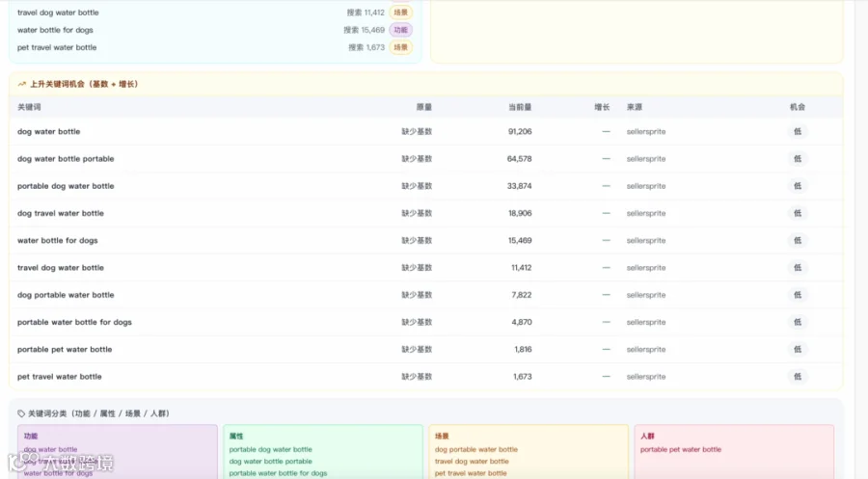The height and width of the screenshot is (479, 868).
Task: Click the current volume value 18,906
Action: click(x=520, y=213)
